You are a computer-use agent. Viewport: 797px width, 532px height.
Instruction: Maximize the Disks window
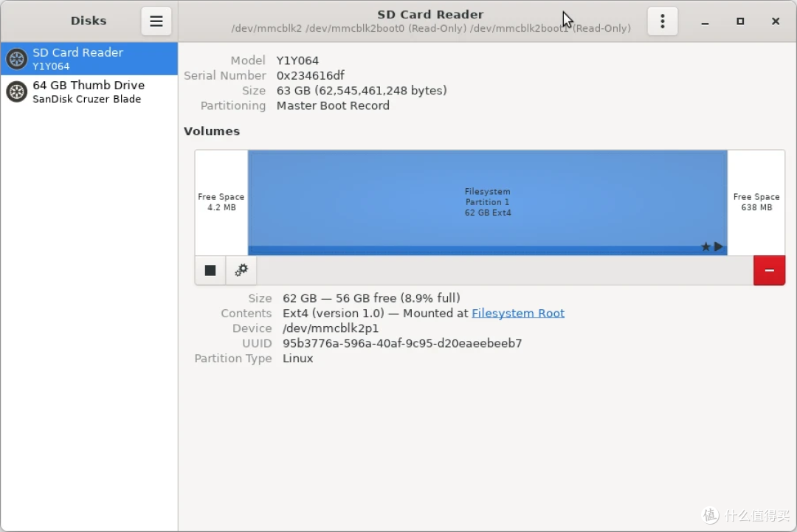pyautogui.click(x=740, y=21)
